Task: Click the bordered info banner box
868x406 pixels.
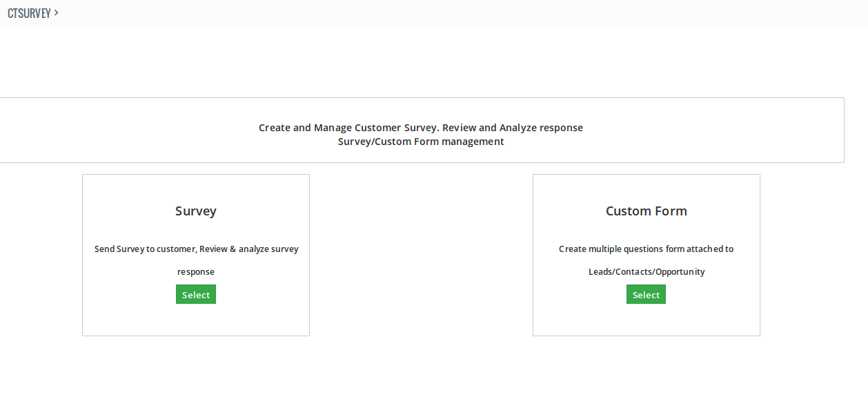Action: coord(421,130)
